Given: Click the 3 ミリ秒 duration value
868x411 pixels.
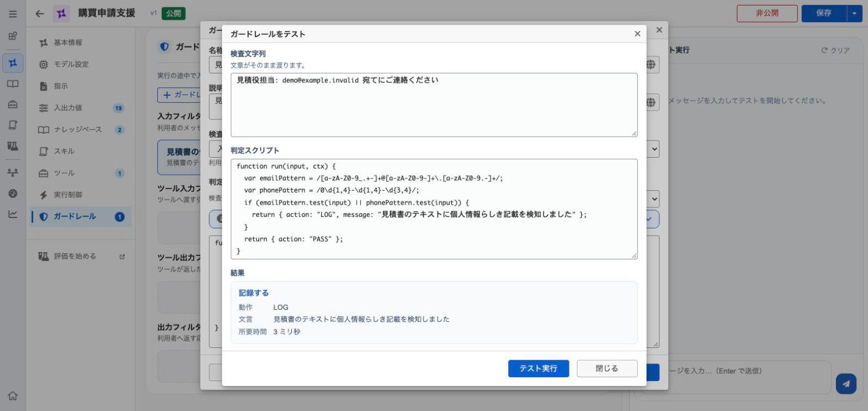Looking at the screenshot, I should coord(287,332).
